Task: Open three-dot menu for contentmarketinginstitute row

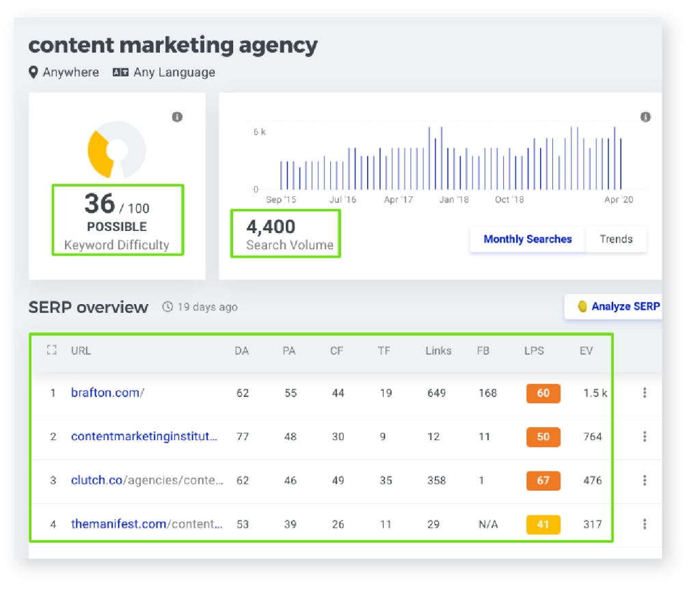Action: click(x=644, y=437)
